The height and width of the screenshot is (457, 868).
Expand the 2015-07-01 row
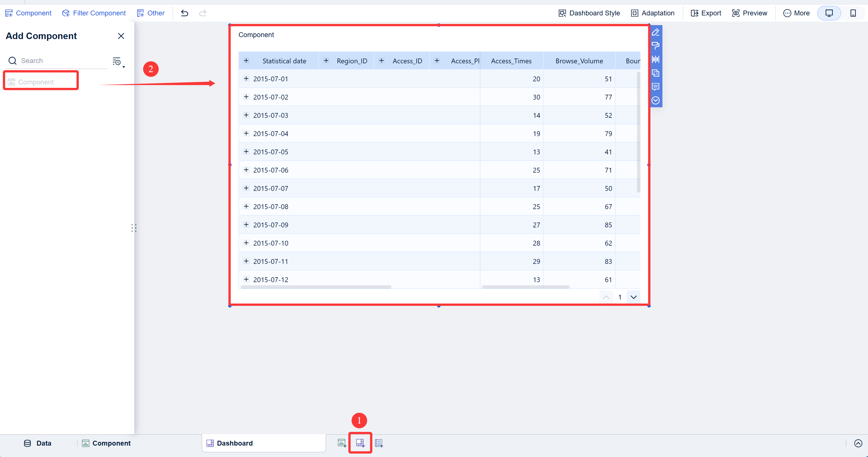coord(246,78)
